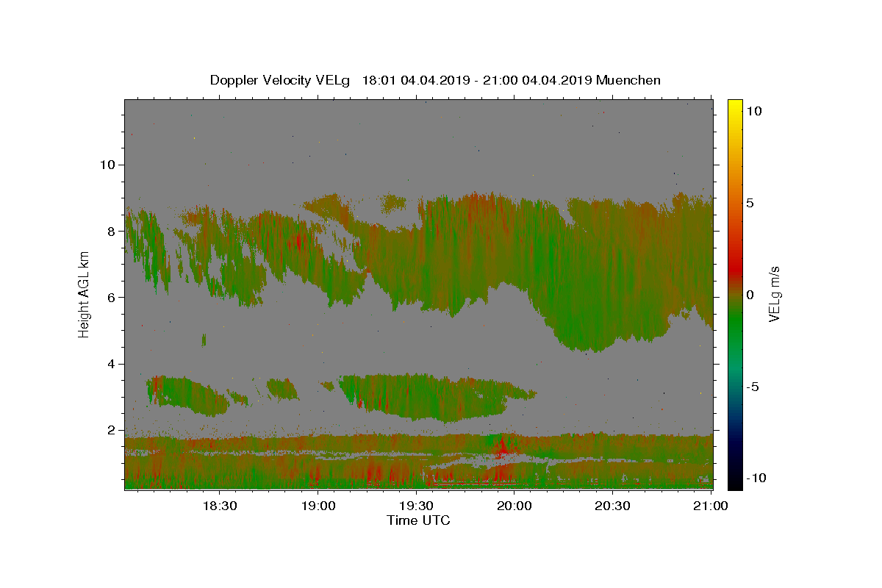Click the 'VELg m/s' colorbar title

pos(775,295)
